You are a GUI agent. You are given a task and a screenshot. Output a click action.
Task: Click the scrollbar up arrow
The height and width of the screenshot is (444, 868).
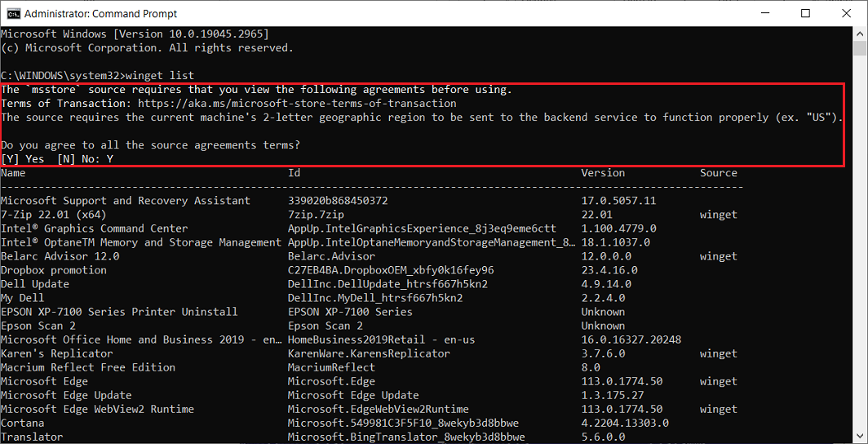point(861,33)
